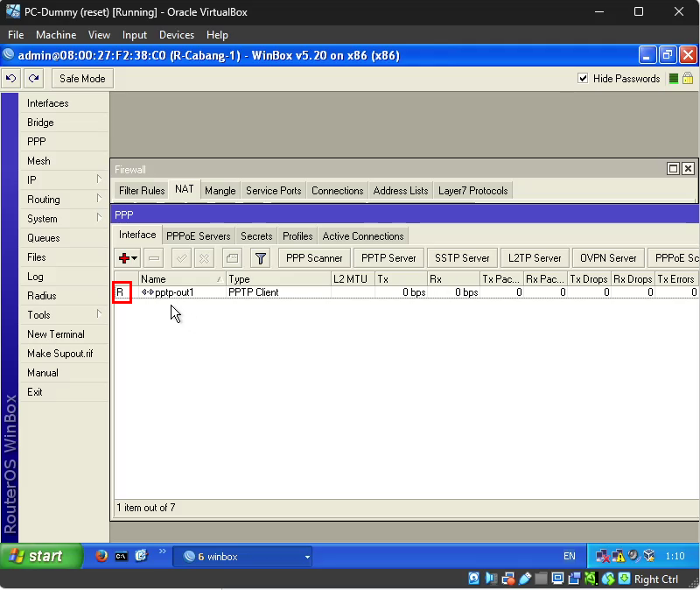Open the comment icon in PPP toolbar

pyautogui.click(x=232, y=258)
